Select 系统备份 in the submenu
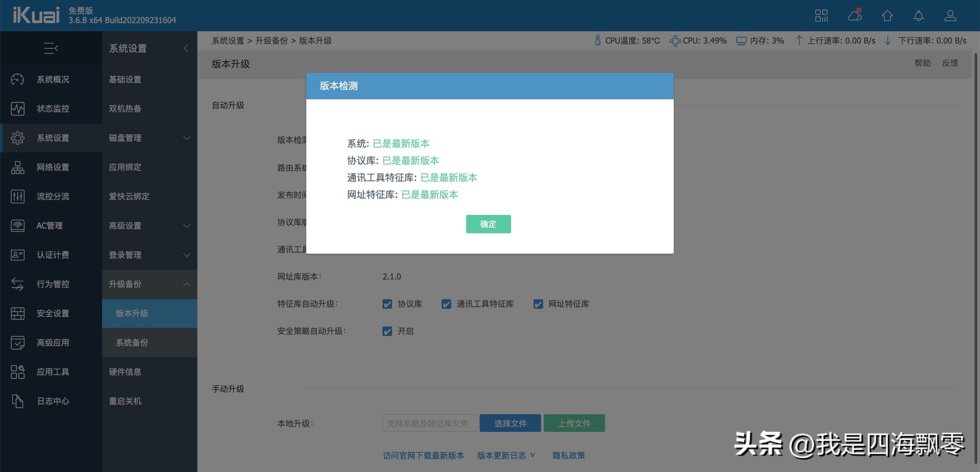The width and height of the screenshot is (980, 472). click(132, 343)
